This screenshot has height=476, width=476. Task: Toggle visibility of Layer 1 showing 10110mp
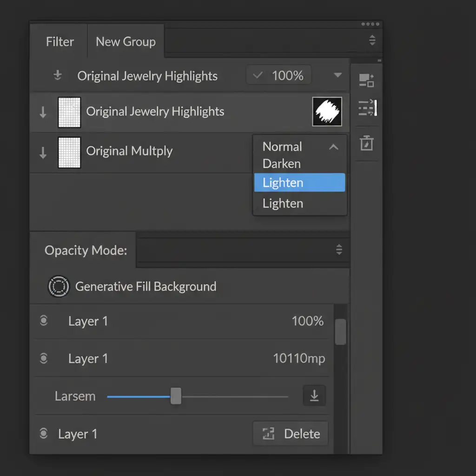44,358
